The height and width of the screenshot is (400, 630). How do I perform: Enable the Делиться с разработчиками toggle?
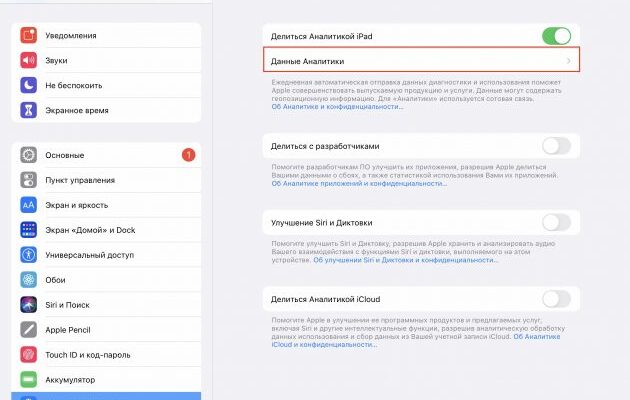pyautogui.click(x=556, y=146)
